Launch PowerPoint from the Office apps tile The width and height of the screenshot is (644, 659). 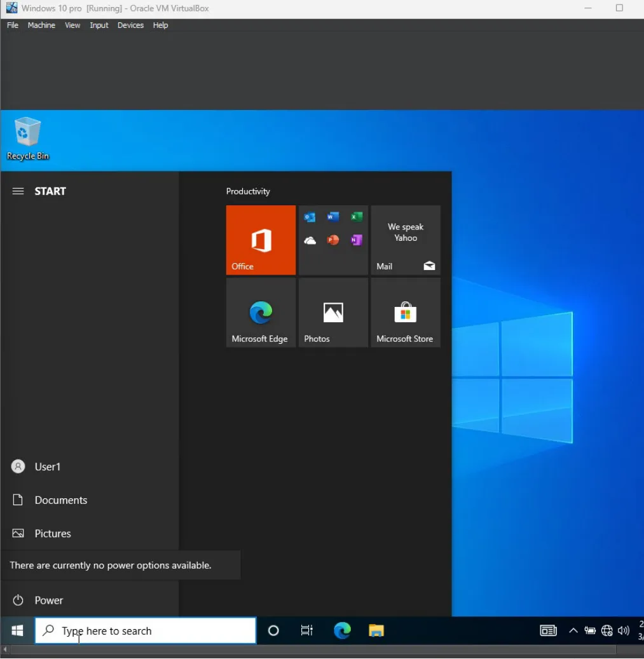(333, 240)
